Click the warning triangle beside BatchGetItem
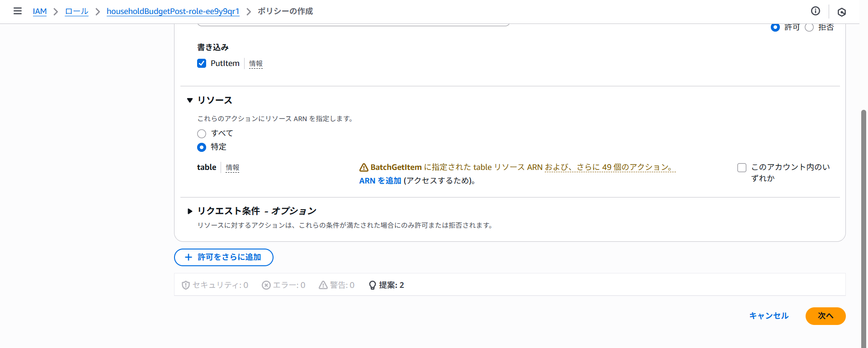Screen dimensions: 868x348 pos(363,168)
